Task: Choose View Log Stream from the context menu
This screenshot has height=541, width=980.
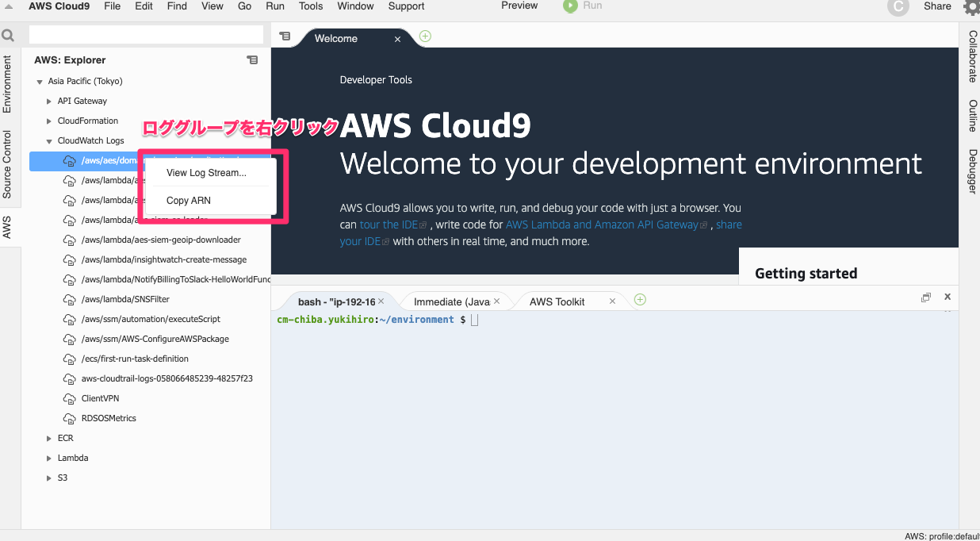Action: coord(206,172)
